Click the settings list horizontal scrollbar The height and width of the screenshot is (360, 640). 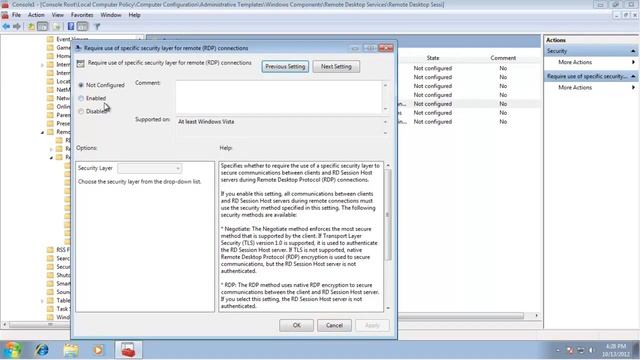tap(461, 316)
